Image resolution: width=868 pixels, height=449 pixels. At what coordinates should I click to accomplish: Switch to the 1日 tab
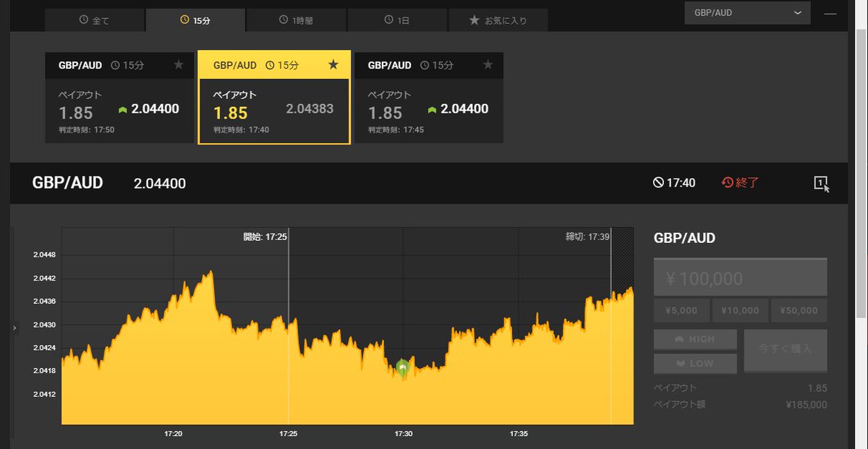pyautogui.click(x=397, y=20)
